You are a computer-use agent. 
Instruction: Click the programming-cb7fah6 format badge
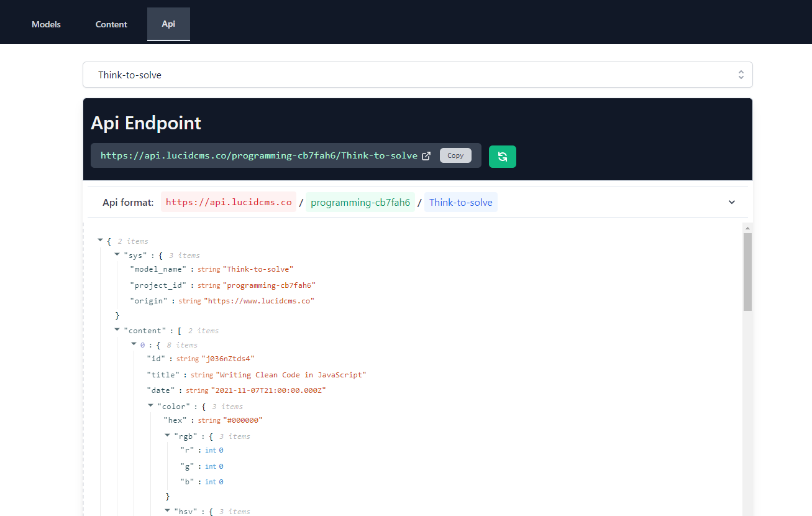point(360,202)
